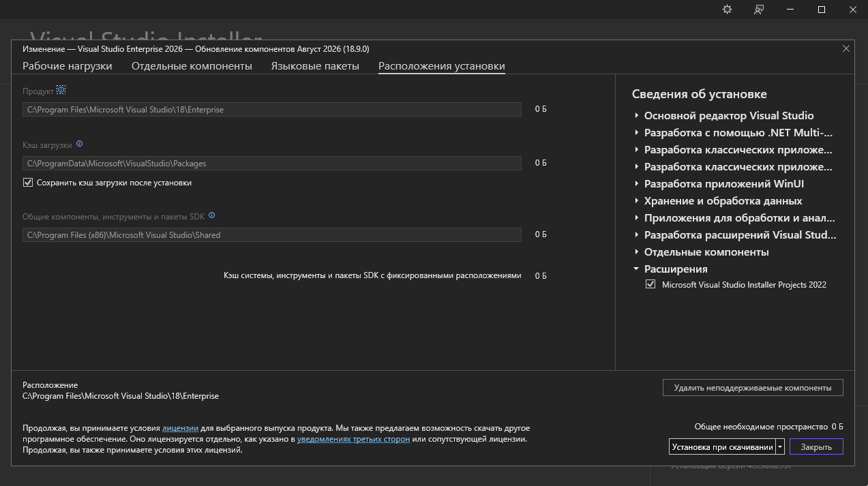Screen dimensions: 868x486
Task: Click Сведения об установке heading
Action: coord(699,94)
